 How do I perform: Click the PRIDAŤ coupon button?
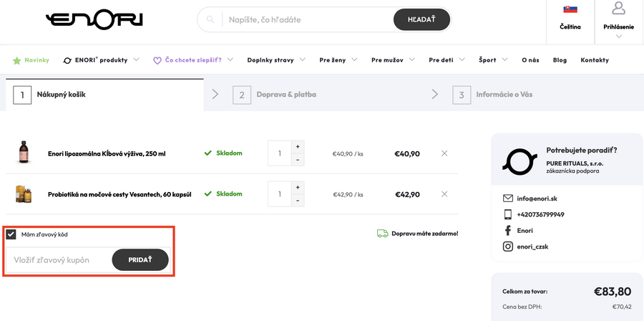click(140, 259)
